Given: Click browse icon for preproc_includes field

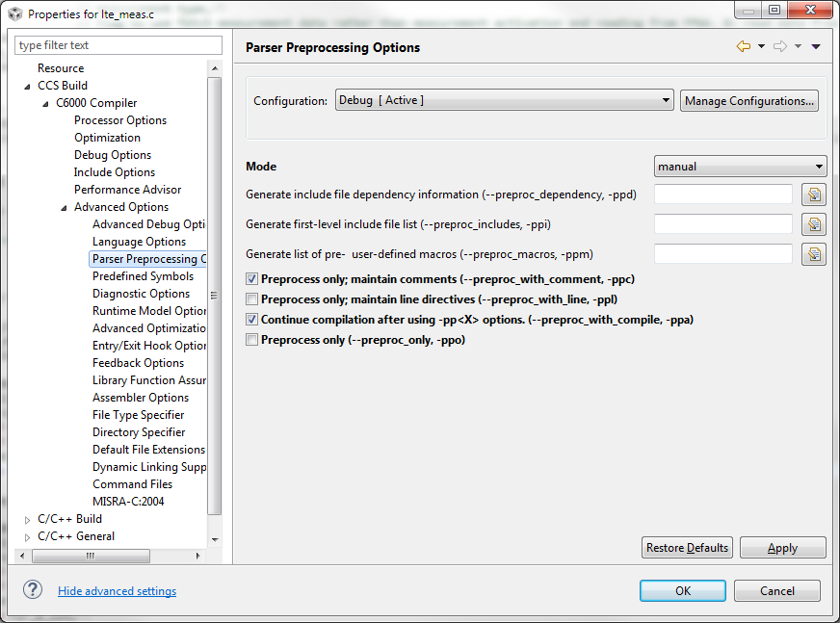Looking at the screenshot, I should point(814,224).
